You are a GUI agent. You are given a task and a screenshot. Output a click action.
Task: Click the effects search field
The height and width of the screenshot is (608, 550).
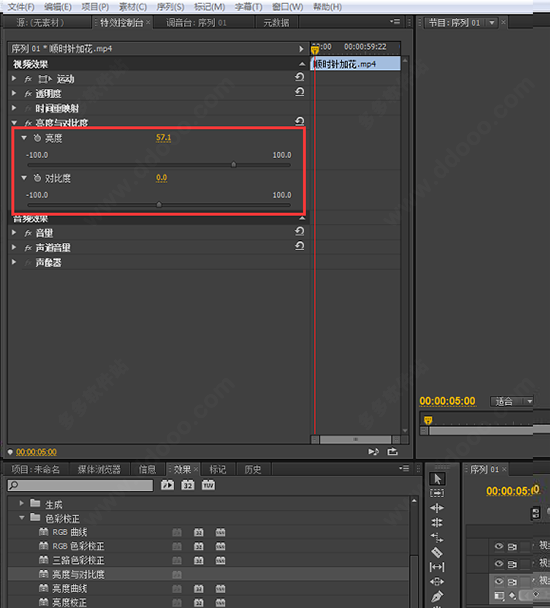(x=80, y=485)
